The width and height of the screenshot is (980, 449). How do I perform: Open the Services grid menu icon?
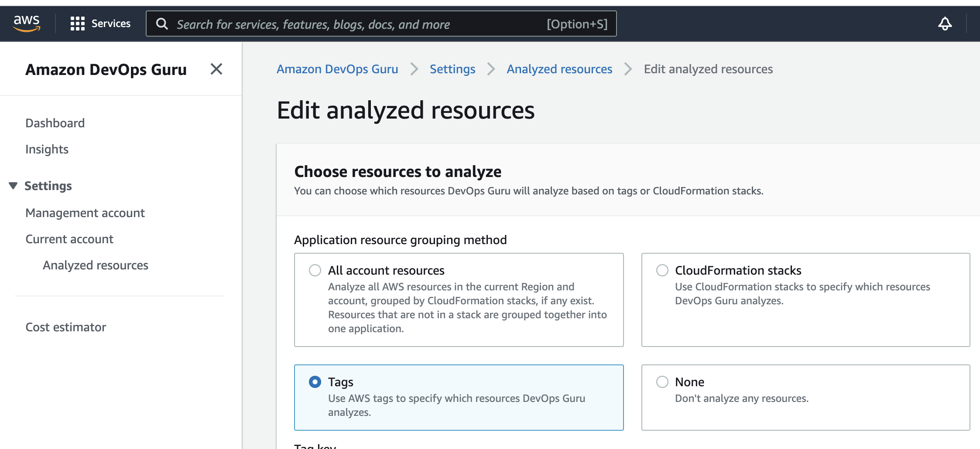(77, 24)
